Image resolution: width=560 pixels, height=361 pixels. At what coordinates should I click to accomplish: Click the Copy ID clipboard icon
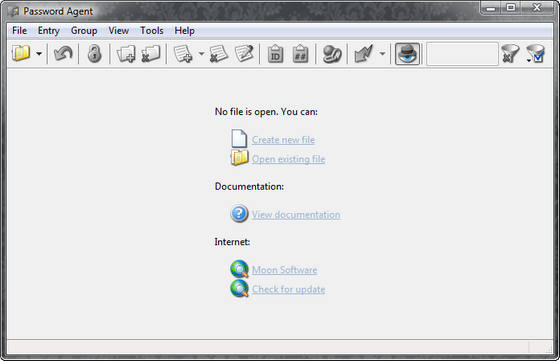tap(275, 54)
